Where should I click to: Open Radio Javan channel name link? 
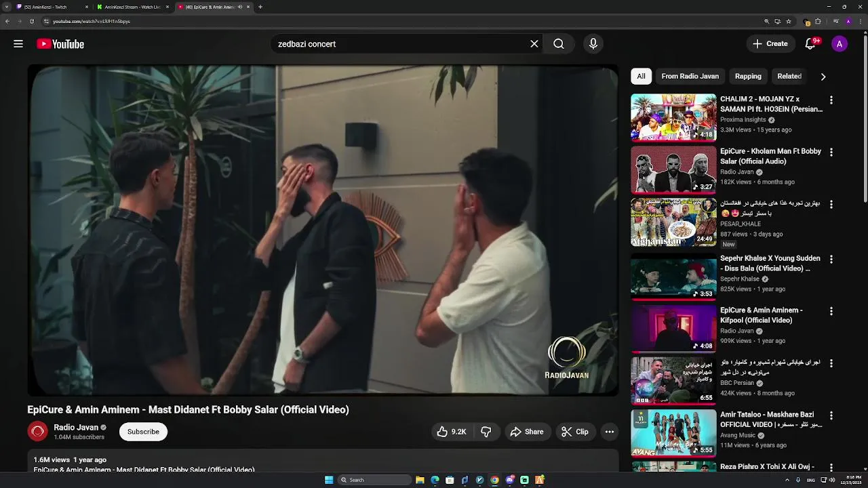click(76, 428)
